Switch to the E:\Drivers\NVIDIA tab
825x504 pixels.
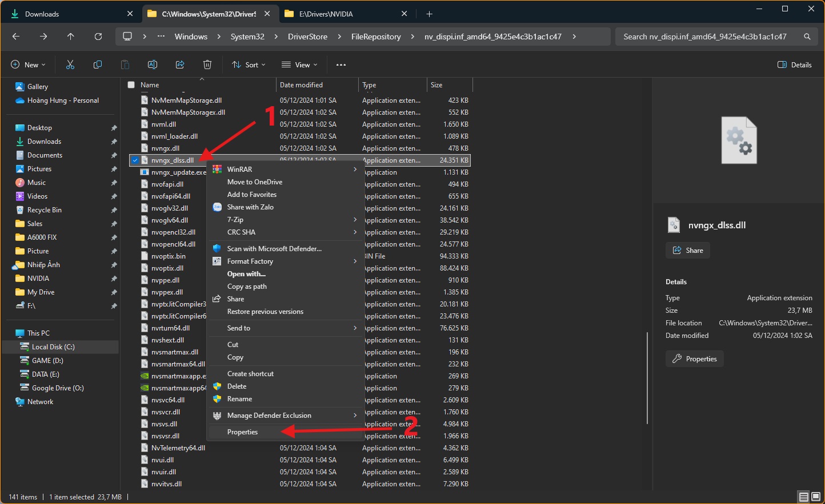[x=326, y=14]
